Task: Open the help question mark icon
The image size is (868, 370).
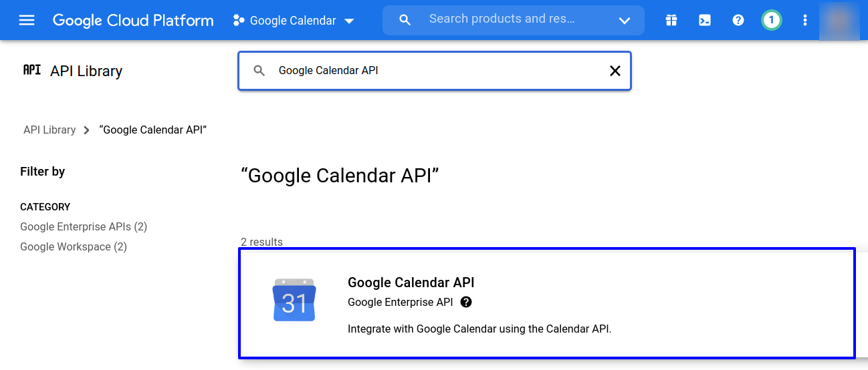Action: pyautogui.click(x=738, y=20)
